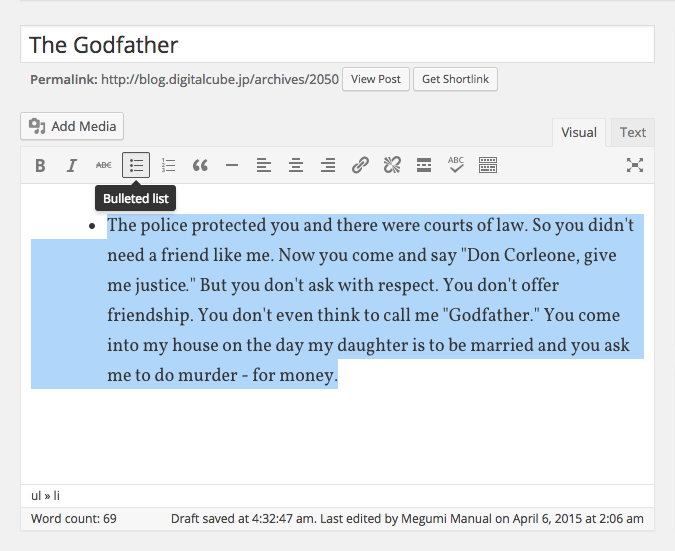Screen dimensions: 675x551
Task: Center align the paragraph
Action: (x=296, y=166)
